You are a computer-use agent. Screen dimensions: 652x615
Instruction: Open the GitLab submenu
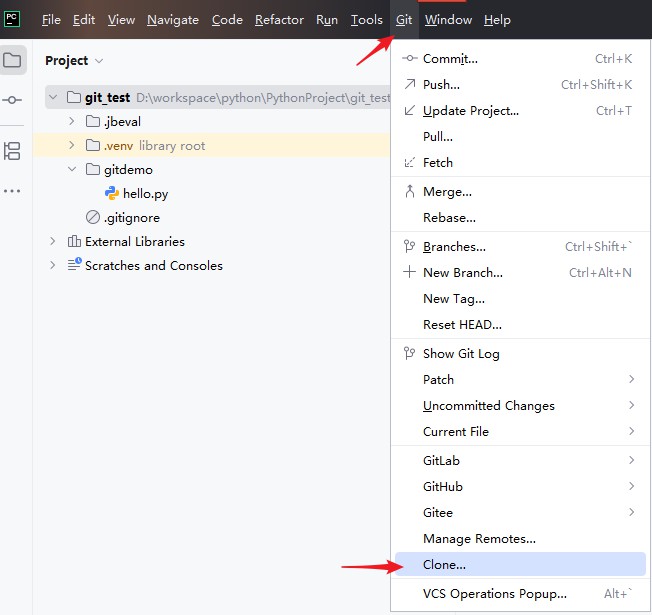[520, 460]
